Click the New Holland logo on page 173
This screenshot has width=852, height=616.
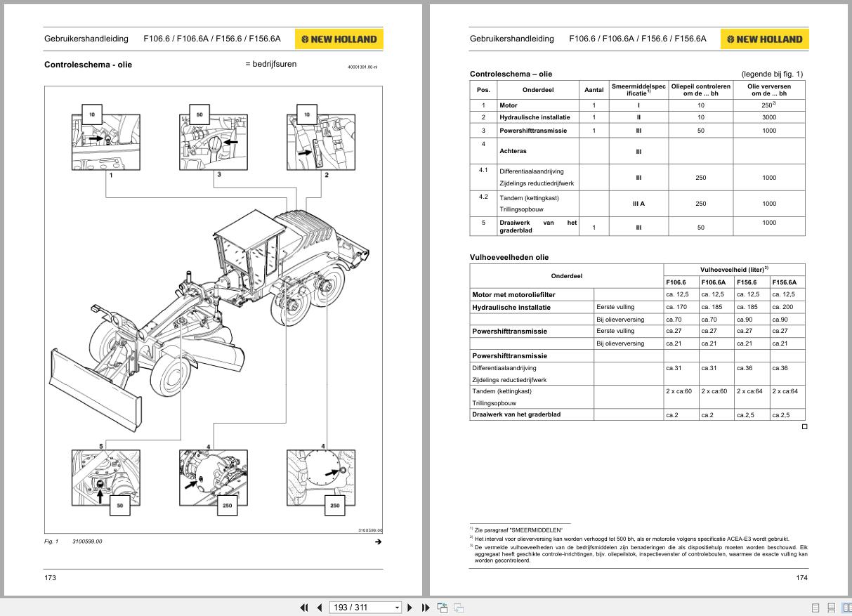(339, 39)
